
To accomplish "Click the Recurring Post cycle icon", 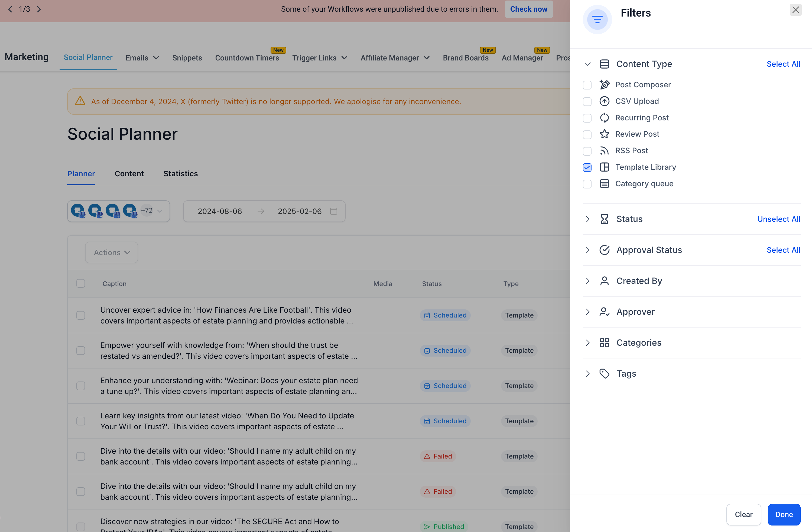I will click(604, 117).
